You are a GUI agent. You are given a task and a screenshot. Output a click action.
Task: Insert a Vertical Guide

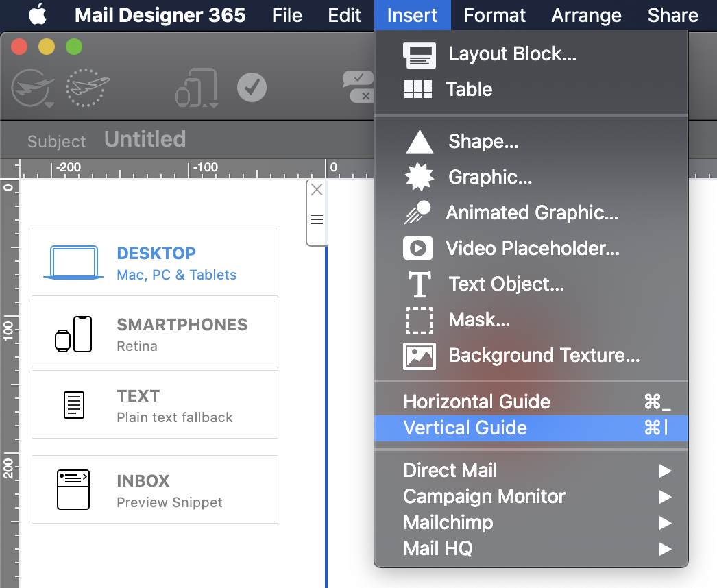(x=531, y=428)
